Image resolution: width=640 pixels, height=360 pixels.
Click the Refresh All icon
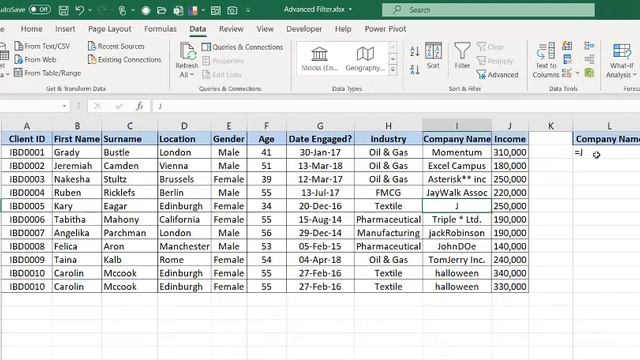[187, 52]
